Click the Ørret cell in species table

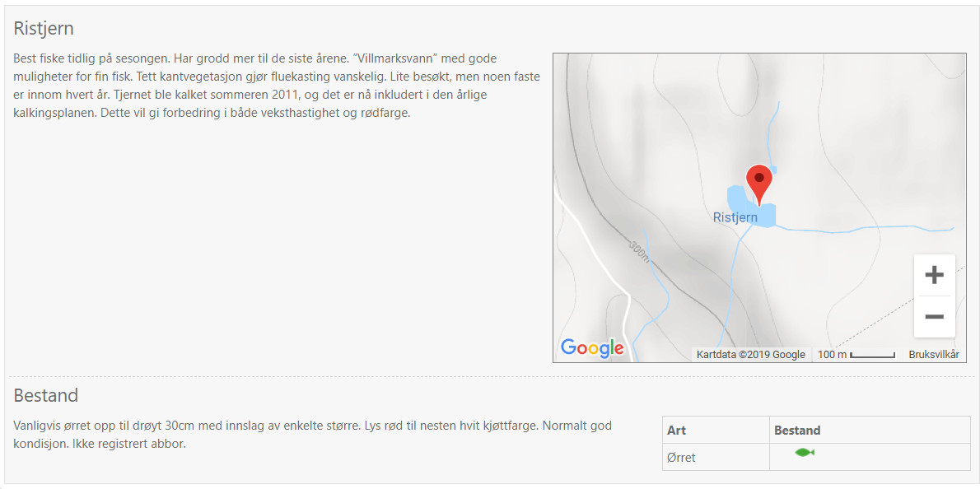tap(716, 457)
